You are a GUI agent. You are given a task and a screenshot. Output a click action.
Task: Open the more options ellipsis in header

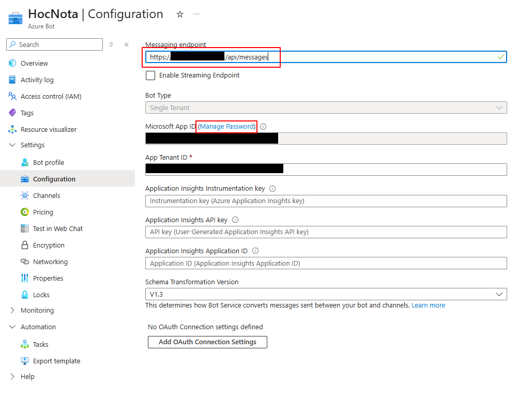point(196,14)
